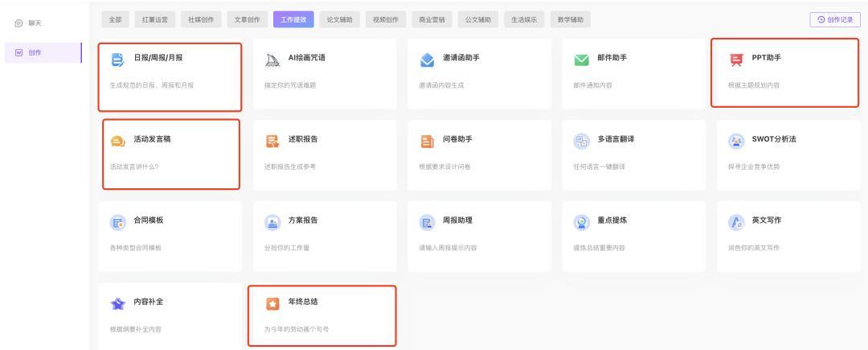This screenshot has height=350, width=868.
Task: Click the 邀请函助手 envelope icon
Action: pos(427,60)
